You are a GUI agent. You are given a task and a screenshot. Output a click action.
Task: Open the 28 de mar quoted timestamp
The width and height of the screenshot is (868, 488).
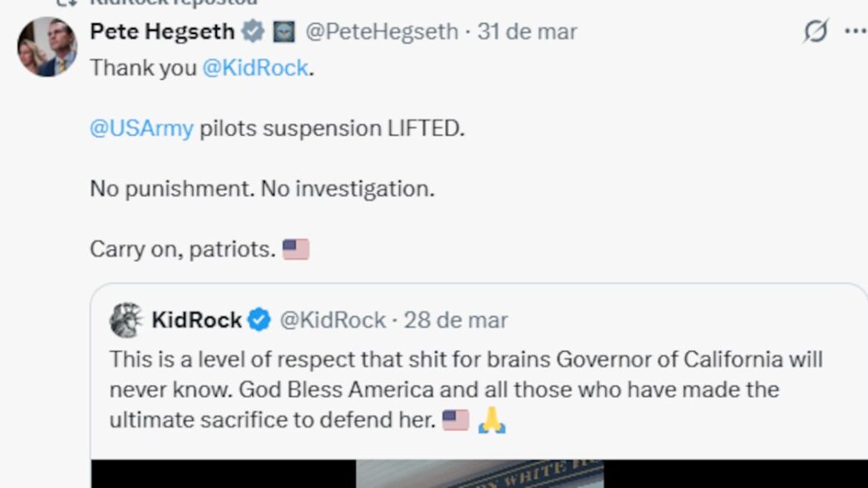pyautogui.click(x=456, y=320)
